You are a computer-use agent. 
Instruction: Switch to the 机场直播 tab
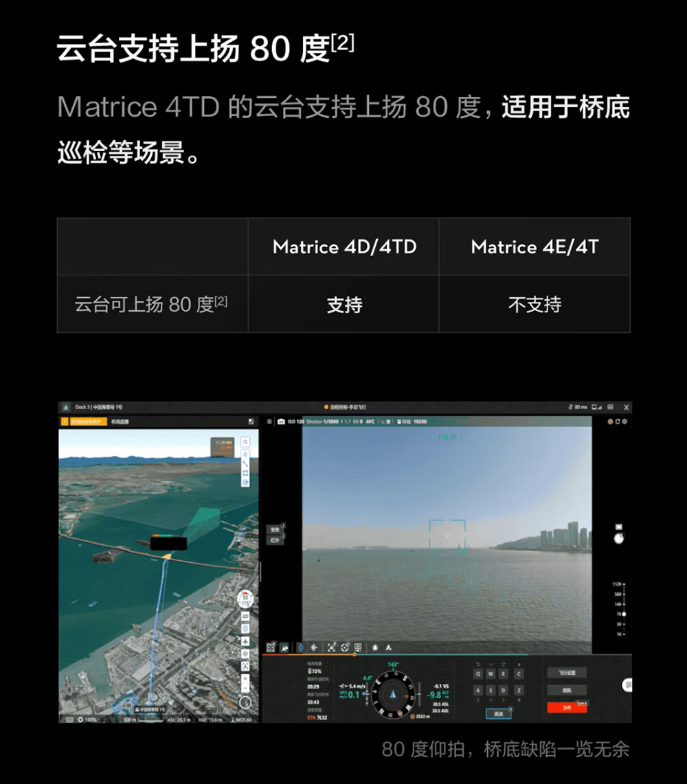120,422
